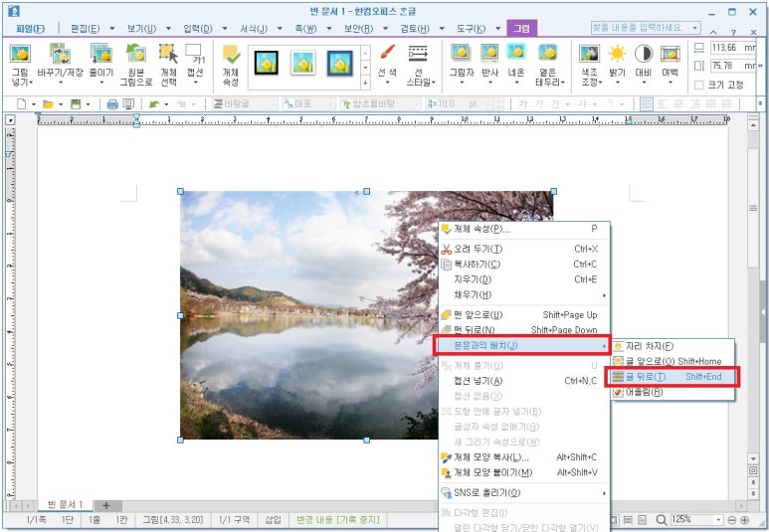Choose 오려 두기(T) in context menu
The width and height of the screenshot is (769, 532).
pos(524,249)
